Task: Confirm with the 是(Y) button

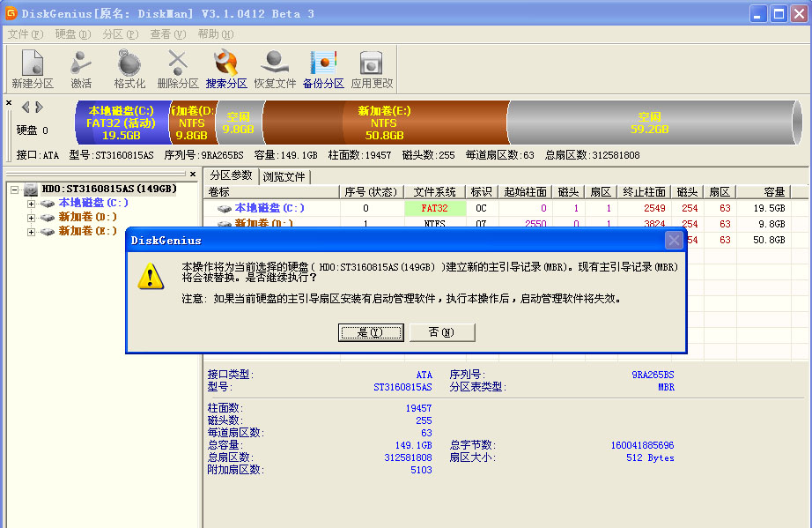Action: 371,332
